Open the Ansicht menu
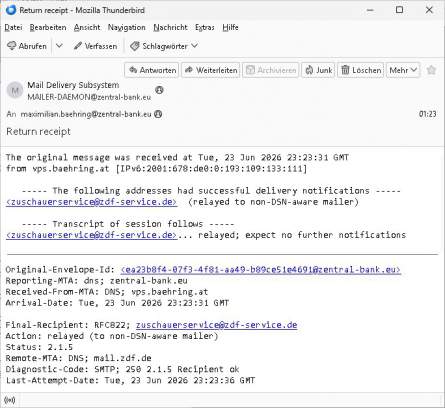This screenshot has height=408, width=445. pyautogui.click(x=87, y=27)
